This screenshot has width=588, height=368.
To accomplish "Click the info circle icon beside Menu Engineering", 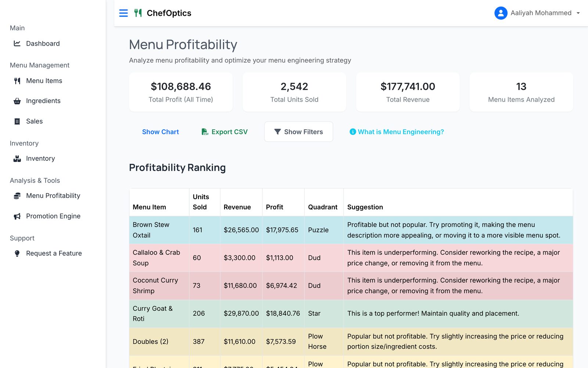I will pyautogui.click(x=353, y=132).
